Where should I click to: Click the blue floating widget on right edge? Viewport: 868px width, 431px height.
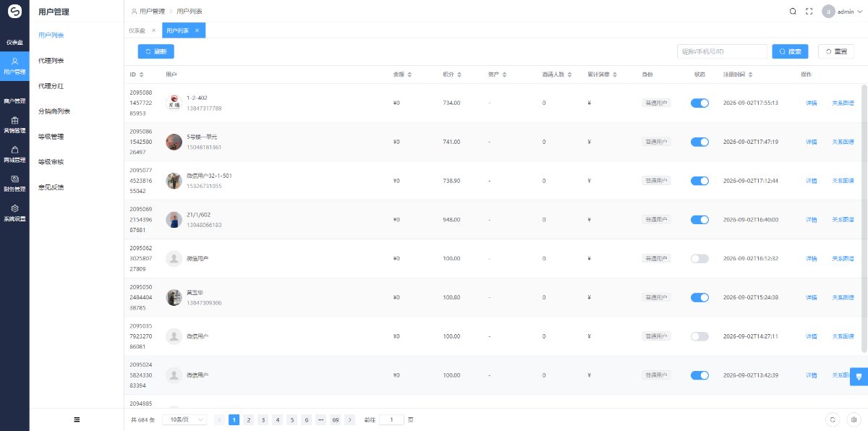(x=859, y=377)
